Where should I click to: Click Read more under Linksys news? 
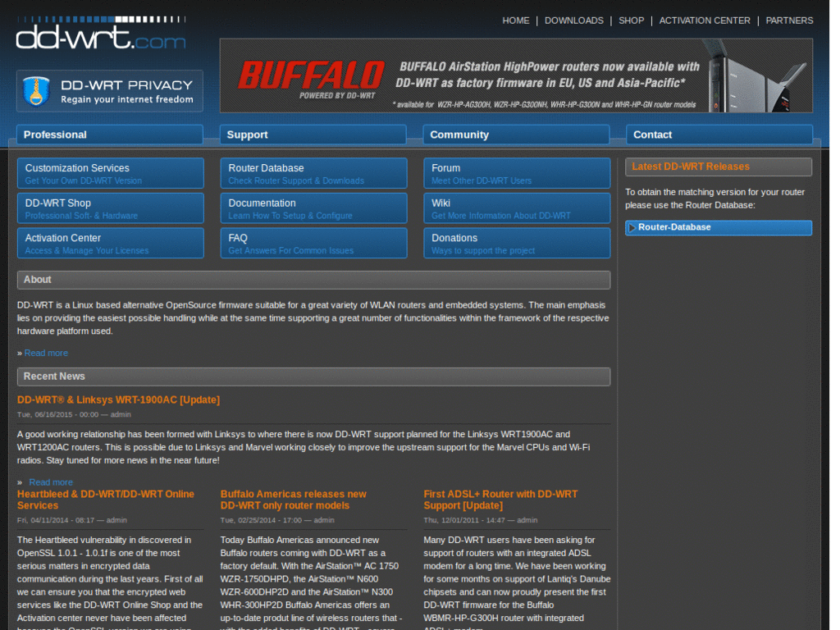(50, 482)
